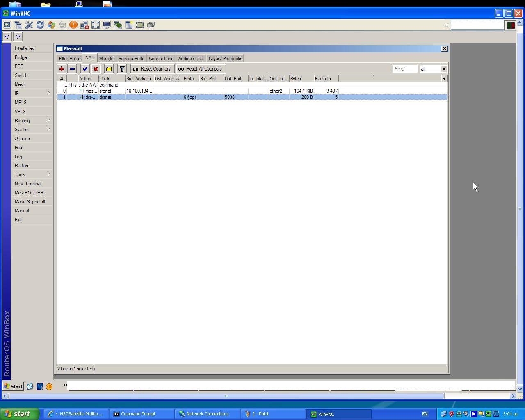The image size is (525, 420).
Task: Click the close-connection toolbar icon
Action: point(84,25)
